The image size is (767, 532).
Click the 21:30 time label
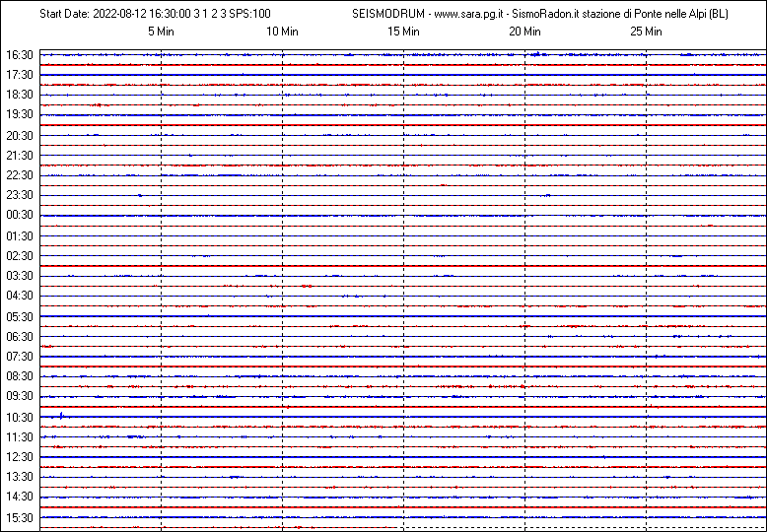(20, 156)
